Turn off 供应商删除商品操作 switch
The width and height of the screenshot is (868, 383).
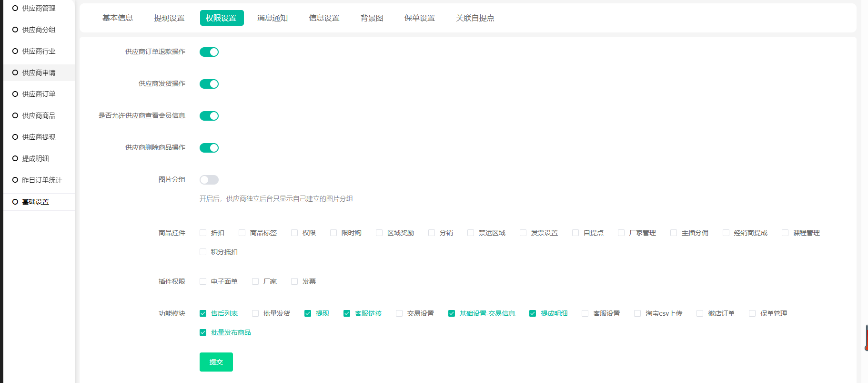[x=209, y=148]
